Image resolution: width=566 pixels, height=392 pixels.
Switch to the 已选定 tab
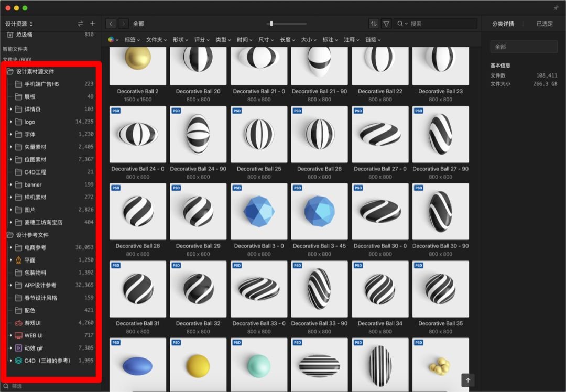click(545, 24)
